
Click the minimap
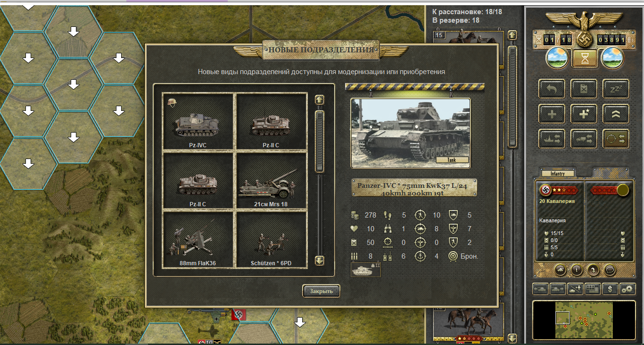pos(584,320)
